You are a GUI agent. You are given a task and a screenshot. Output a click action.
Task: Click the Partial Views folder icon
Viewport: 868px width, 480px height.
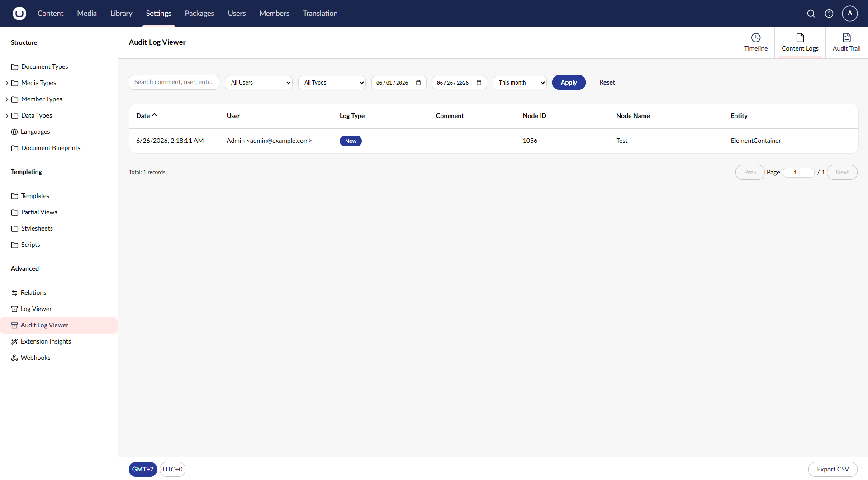[x=14, y=212]
